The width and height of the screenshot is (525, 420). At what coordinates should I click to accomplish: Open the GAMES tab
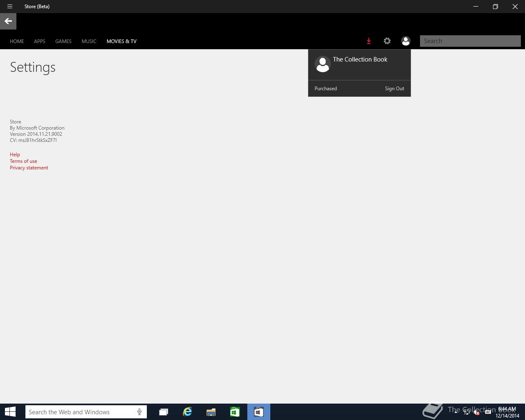coord(63,41)
